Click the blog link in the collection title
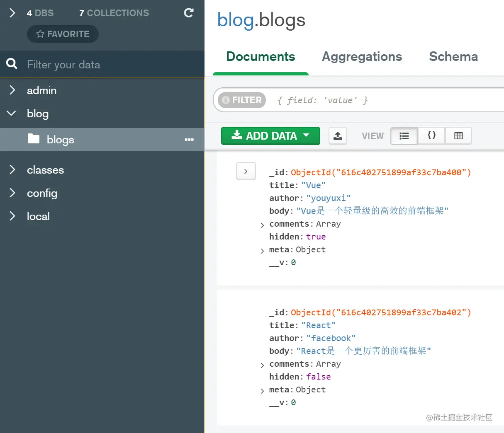 [236, 20]
